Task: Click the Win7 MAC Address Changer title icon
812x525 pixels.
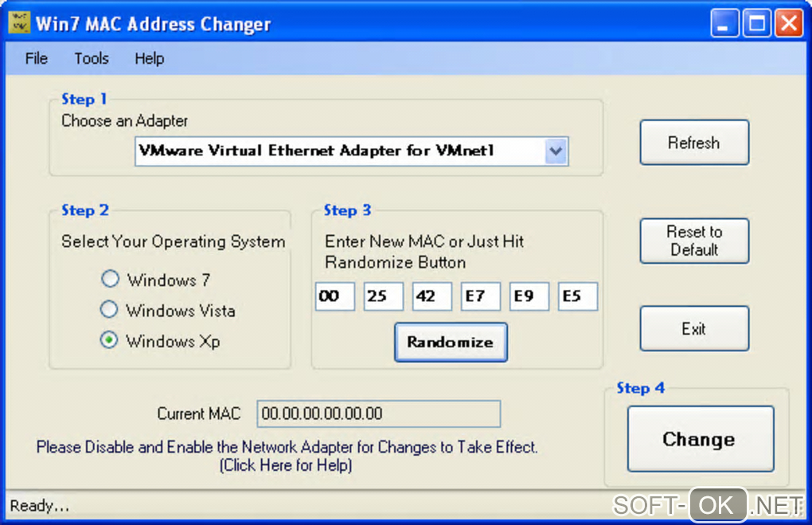Action: [x=19, y=23]
